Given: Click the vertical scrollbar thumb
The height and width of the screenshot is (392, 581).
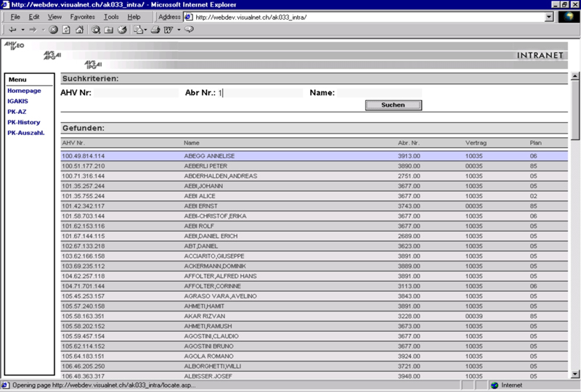Looking at the screenshot, I should [x=575, y=110].
